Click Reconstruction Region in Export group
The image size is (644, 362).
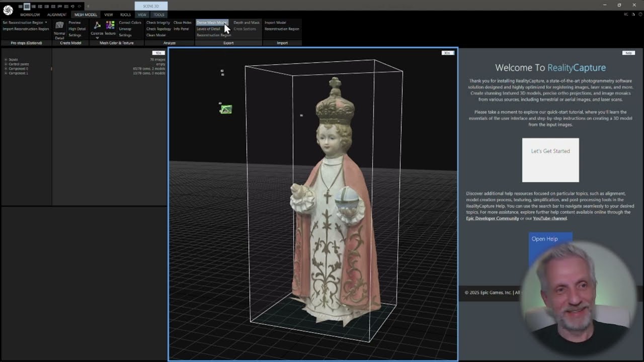click(214, 35)
